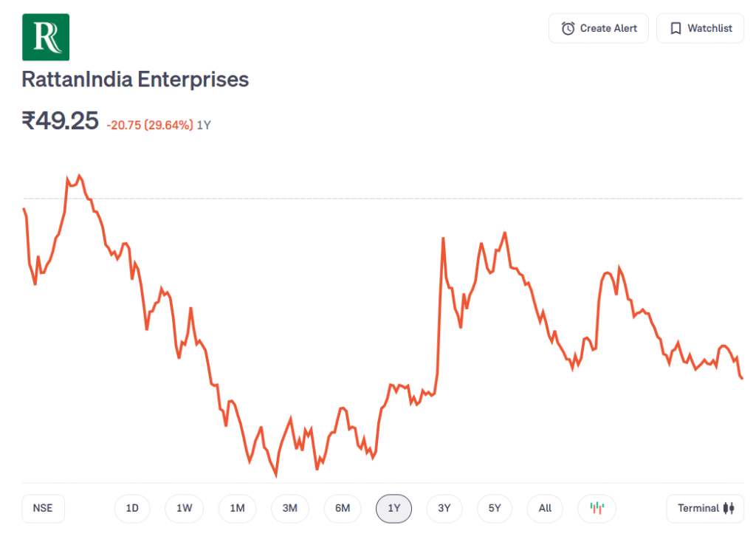Add the stock to your Watchlist

coord(700,28)
